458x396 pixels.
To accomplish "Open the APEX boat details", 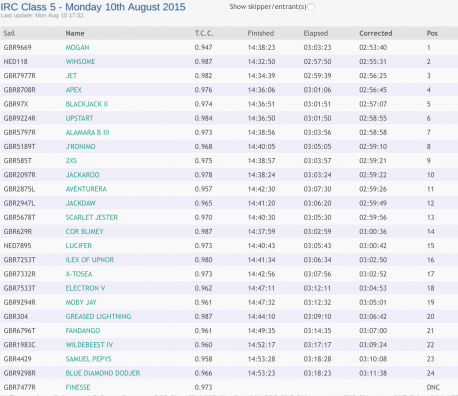I will [74, 90].
